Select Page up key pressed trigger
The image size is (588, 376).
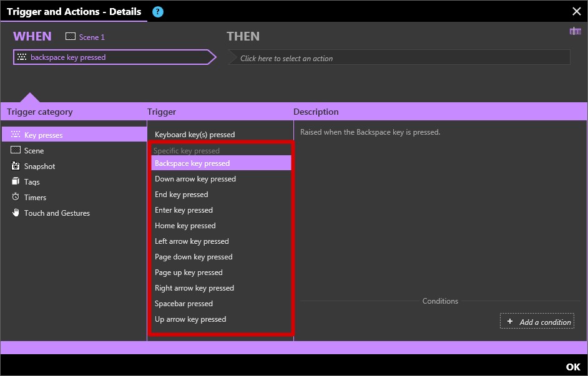tap(189, 272)
